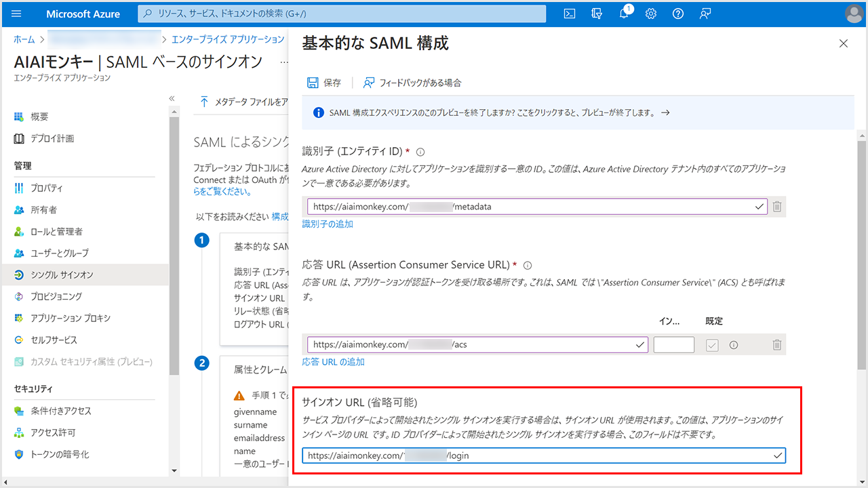The width and height of the screenshot is (868, 488).
Task: Click the 保存 save button
Action: point(324,83)
